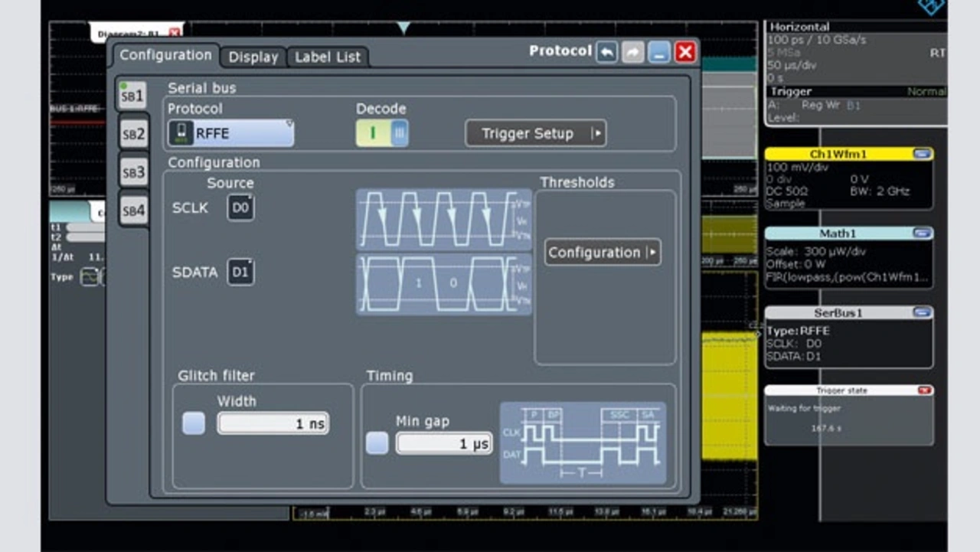Select the SB2 serial bus tab
This screenshot has height=552, width=980.
(x=133, y=135)
